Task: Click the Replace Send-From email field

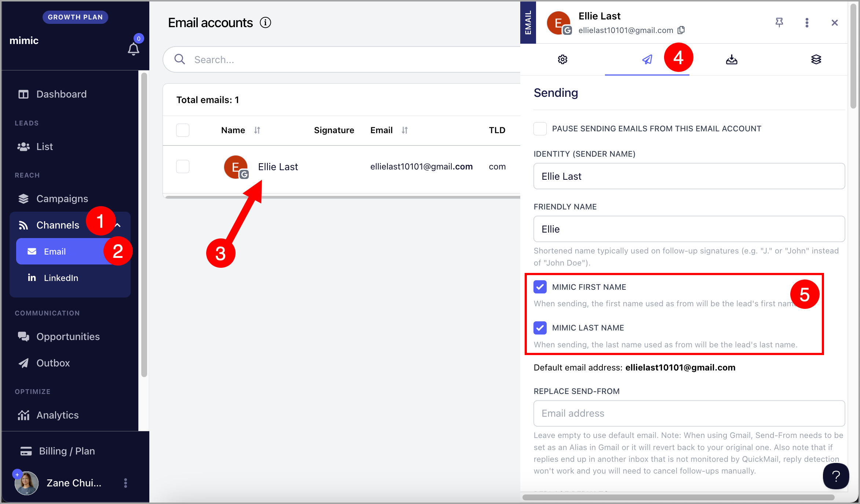Action: coord(689,413)
